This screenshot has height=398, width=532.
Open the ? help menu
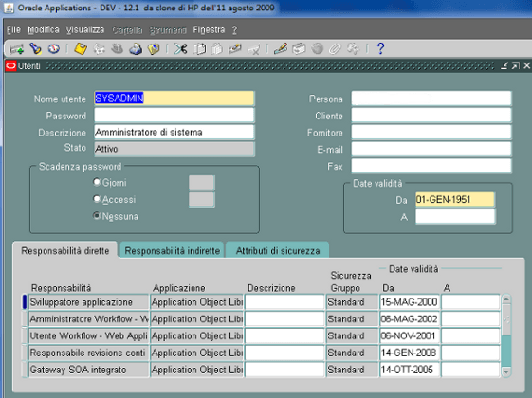tap(235, 30)
